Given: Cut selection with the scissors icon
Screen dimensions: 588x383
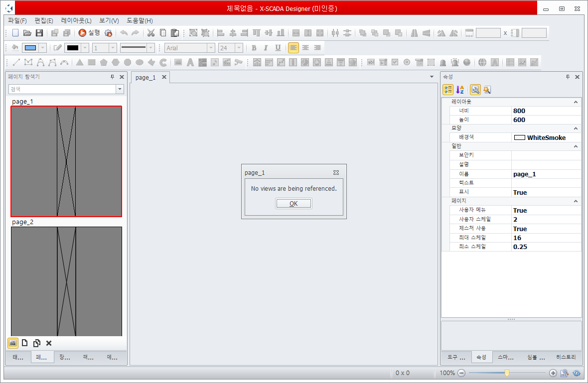Looking at the screenshot, I should [x=151, y=33].
